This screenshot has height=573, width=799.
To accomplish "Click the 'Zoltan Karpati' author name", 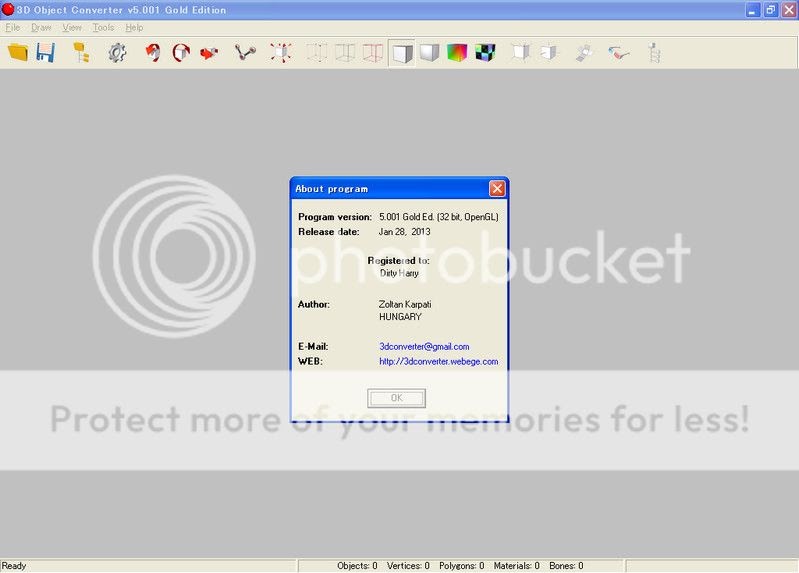I will (x=405, y=304).
